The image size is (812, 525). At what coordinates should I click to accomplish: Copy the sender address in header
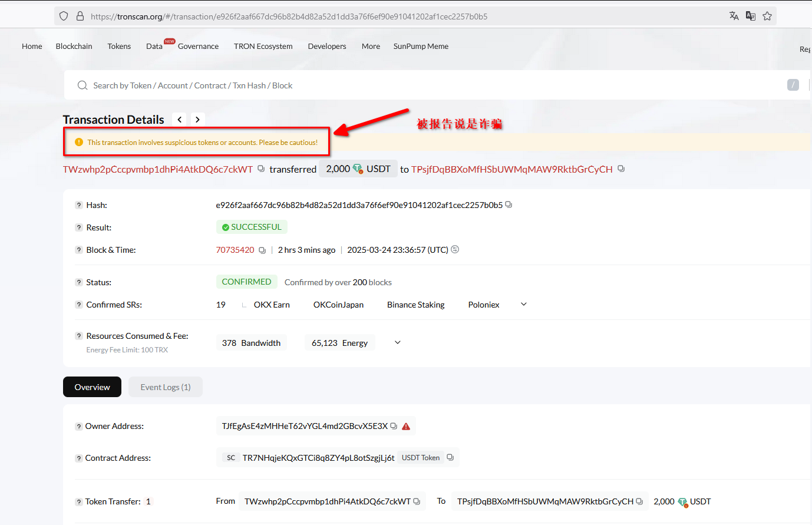(261, 169)
